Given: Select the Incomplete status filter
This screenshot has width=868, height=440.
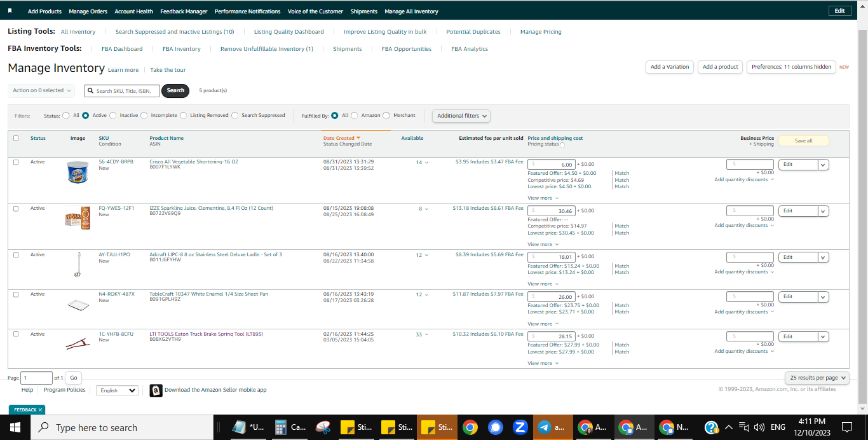Looking at the screenshot, I should (144, 116).
